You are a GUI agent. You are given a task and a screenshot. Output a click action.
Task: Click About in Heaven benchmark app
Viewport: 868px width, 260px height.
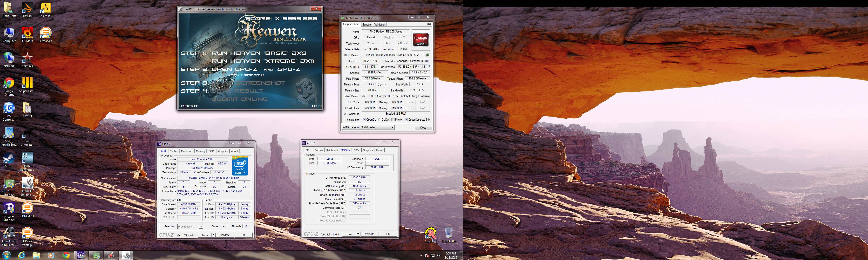[189, 106]
